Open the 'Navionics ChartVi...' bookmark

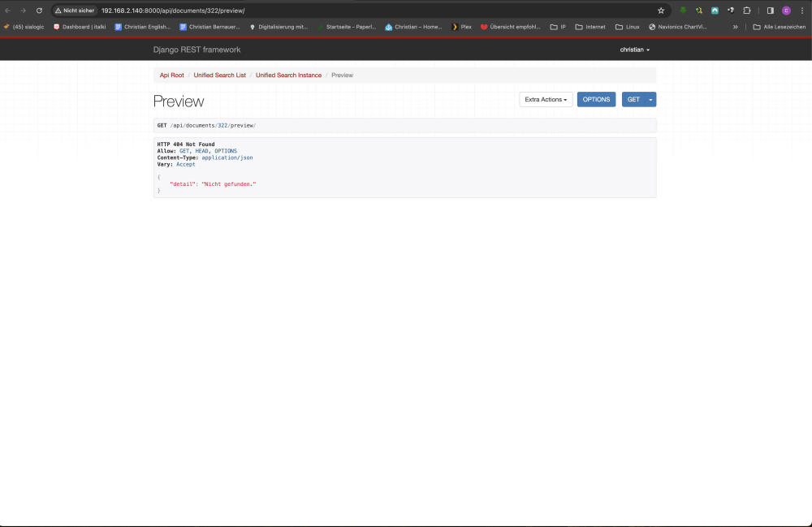[x=677, y=27]
